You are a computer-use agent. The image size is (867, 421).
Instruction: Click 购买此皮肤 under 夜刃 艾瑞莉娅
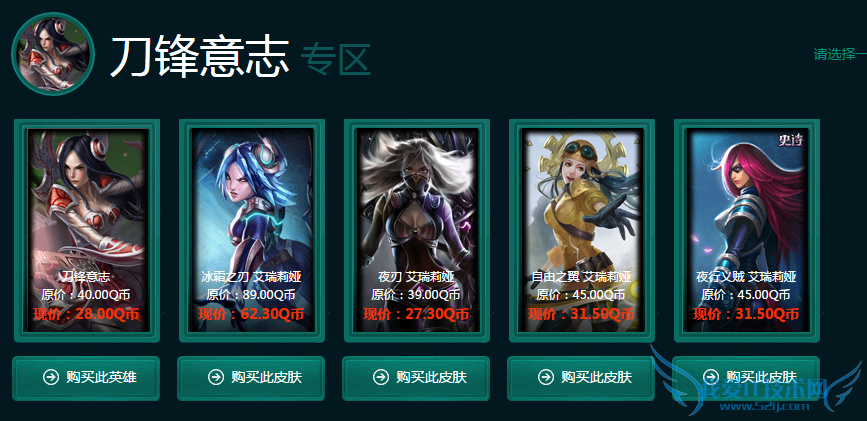point(416,378)
